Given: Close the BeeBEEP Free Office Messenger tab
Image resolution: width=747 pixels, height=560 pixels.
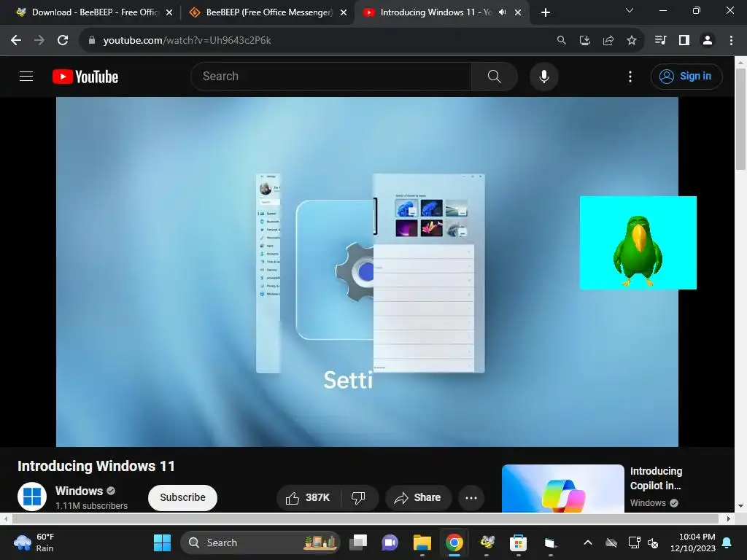Looking at the screenshot, I should pyautogui.click(x=344, y=12).
